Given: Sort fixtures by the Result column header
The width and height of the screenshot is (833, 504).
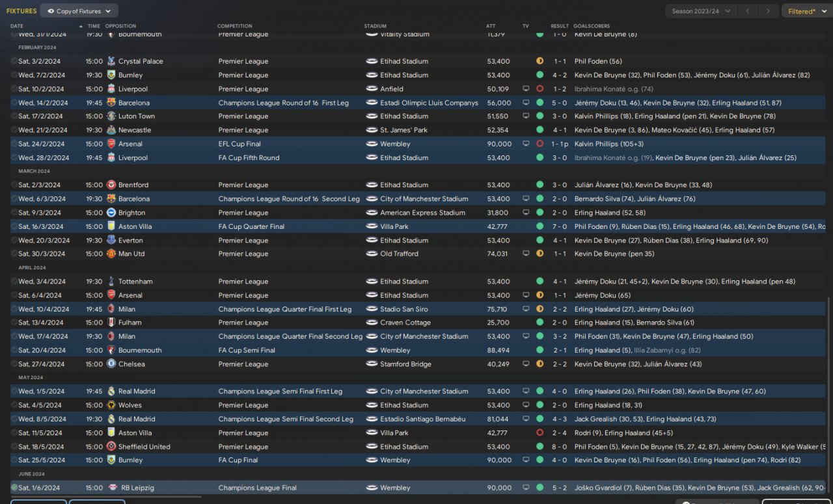Looking at the screenshot, I should (x=560, y=26).
